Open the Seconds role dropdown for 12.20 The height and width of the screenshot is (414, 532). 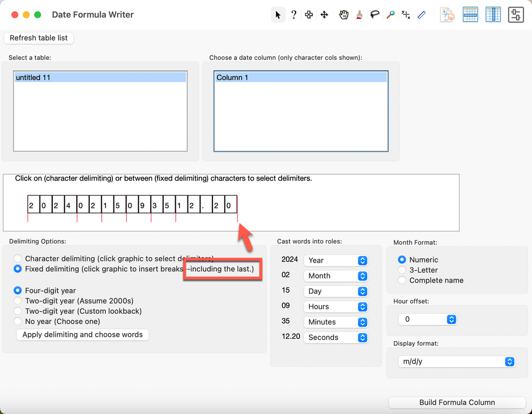pos(335,337)
